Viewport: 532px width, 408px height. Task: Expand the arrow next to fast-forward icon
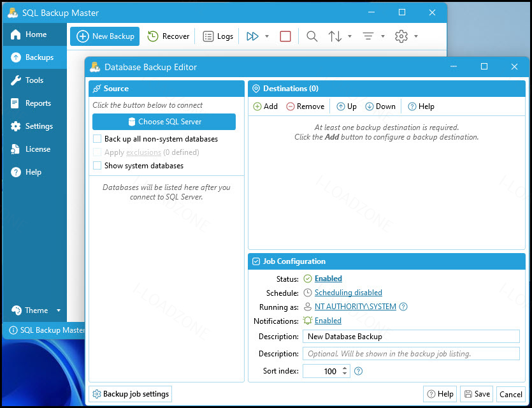(x=267, y=36)
